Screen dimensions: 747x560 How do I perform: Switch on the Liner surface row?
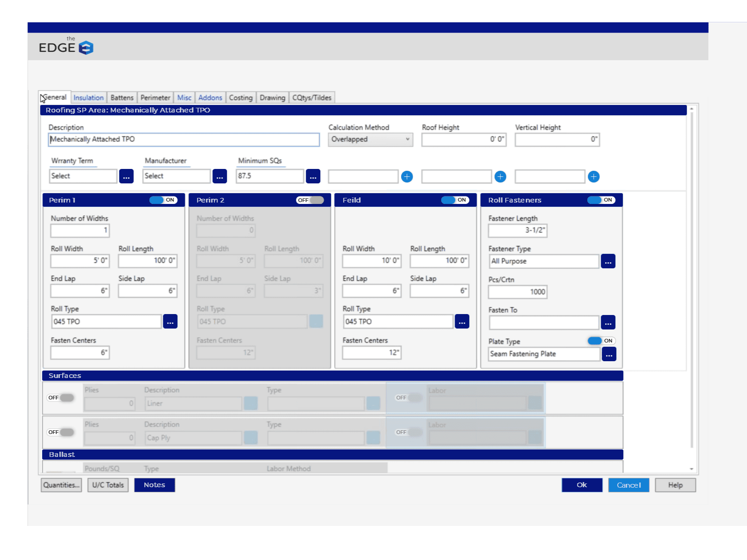point(60,397)
